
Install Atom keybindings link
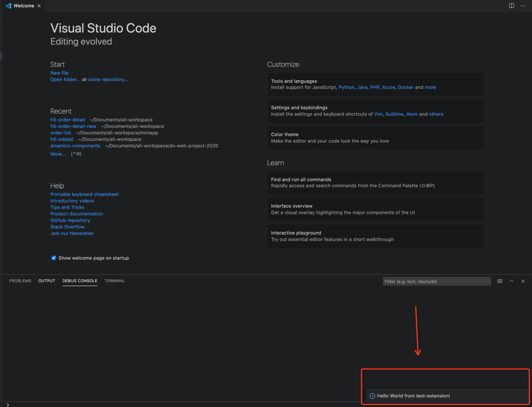pos(412,114)
